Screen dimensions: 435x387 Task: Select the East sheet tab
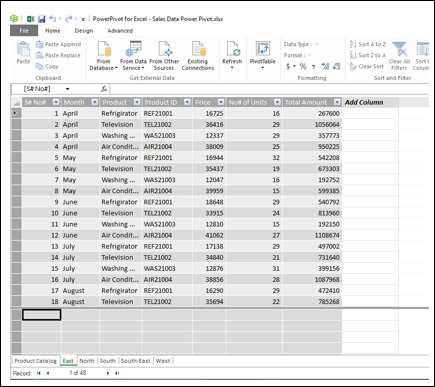click(68, 361)
